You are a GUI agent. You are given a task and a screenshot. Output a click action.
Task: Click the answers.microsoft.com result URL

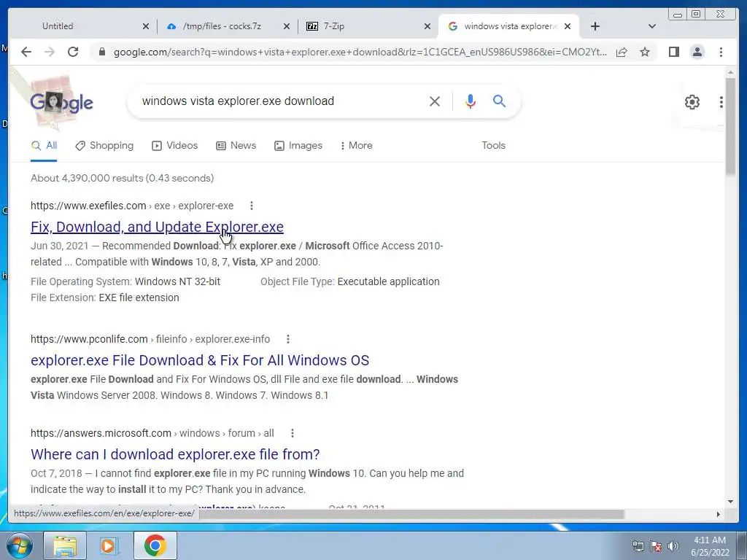coord(152,433)
